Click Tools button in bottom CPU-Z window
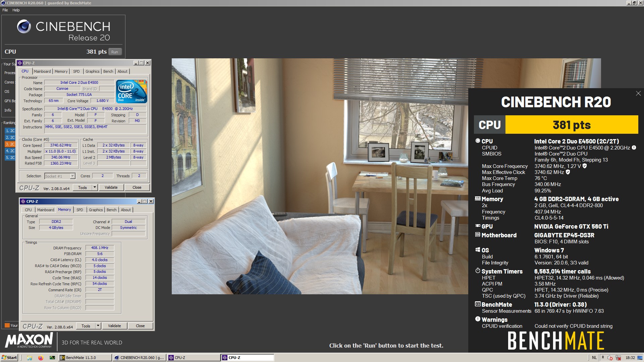This screenshot has height=362, width=644. tap(86, 326)
